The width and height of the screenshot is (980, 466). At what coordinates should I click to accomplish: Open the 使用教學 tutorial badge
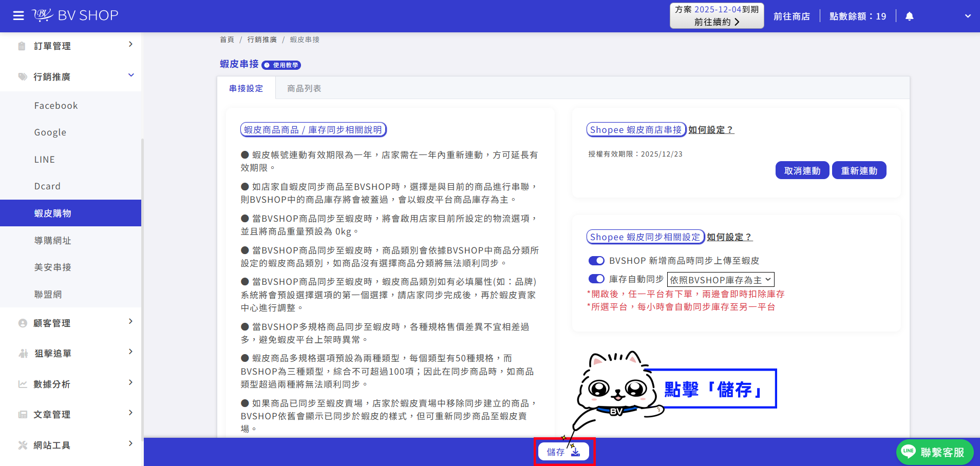281,65
